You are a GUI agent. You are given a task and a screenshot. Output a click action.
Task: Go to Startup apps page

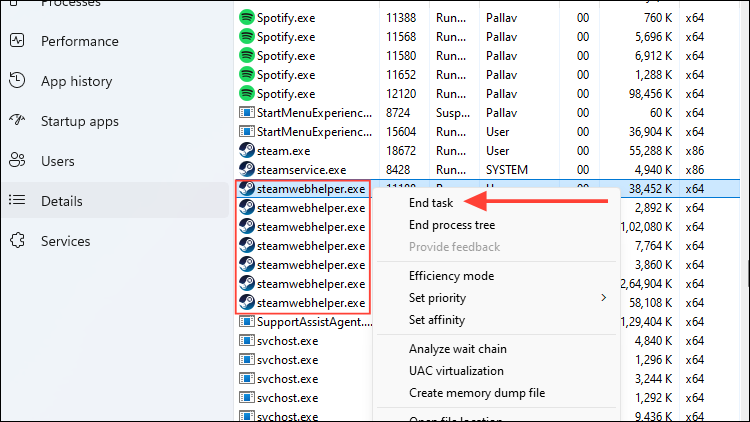pos(79,122)
